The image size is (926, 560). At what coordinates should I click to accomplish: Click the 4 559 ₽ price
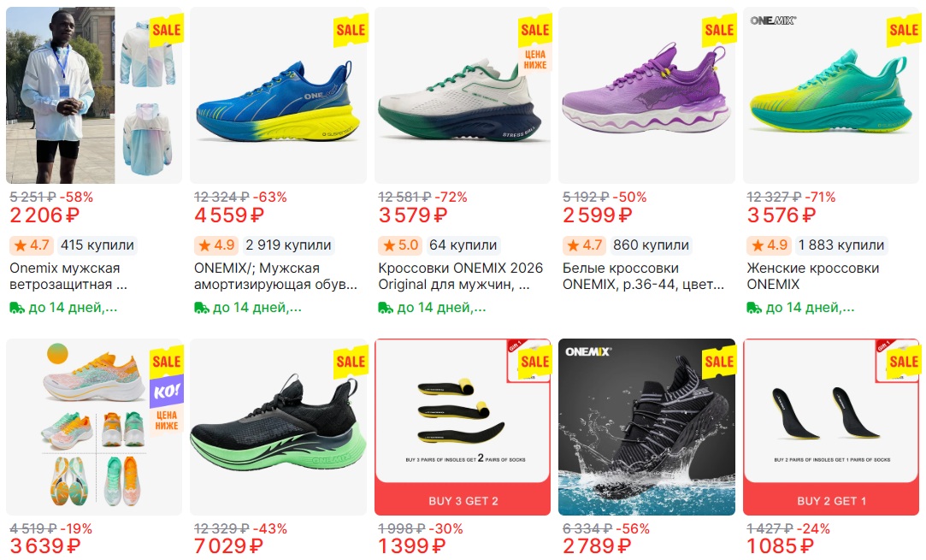228,215
